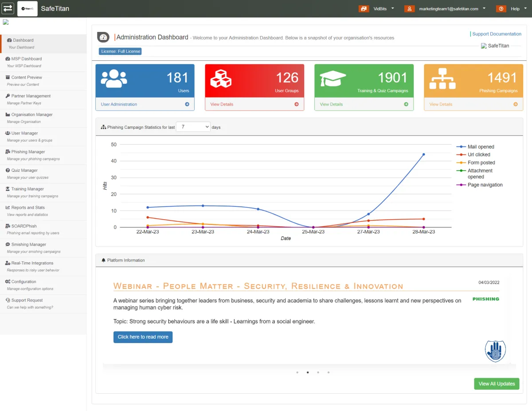Screen dimensions: 532x411
Task: Click the View All Updates button
Action: tap(496, 384)
